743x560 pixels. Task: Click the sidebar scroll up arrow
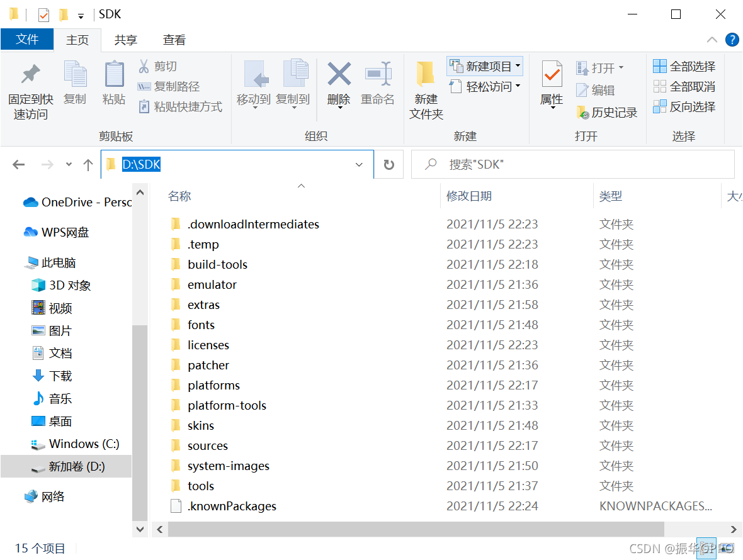pos(140,193)
